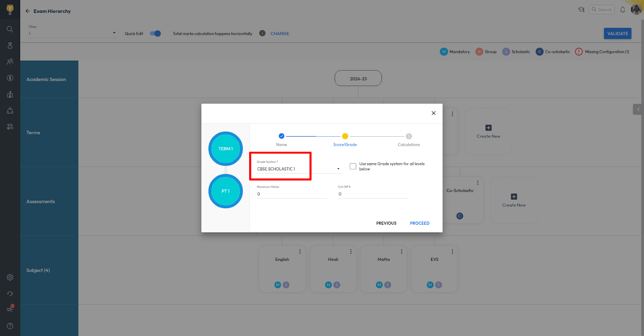Click the PREVIOUS button
This screenshot has height=336, width=644.
pyautogui.click(x=386, y=223)
